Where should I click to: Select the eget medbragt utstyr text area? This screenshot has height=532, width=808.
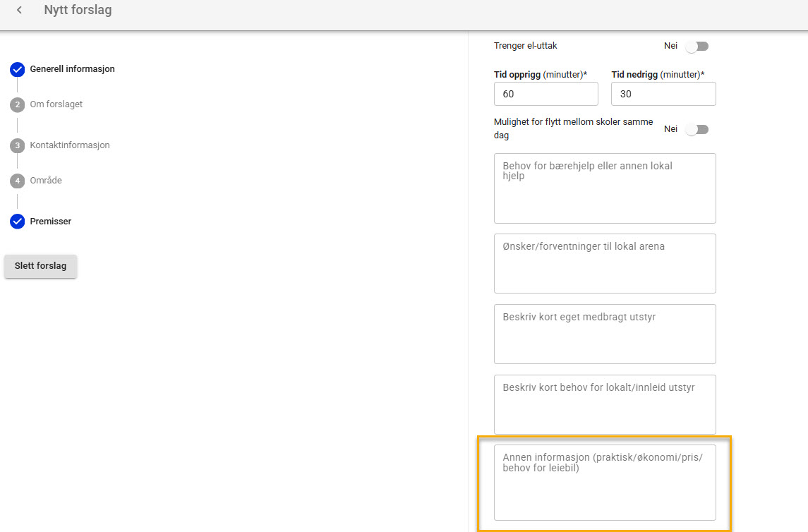pos(605,334)
